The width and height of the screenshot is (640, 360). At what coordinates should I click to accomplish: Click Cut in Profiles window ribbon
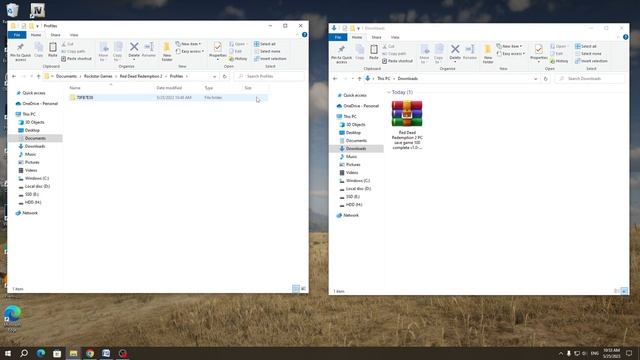coord(68,44)
